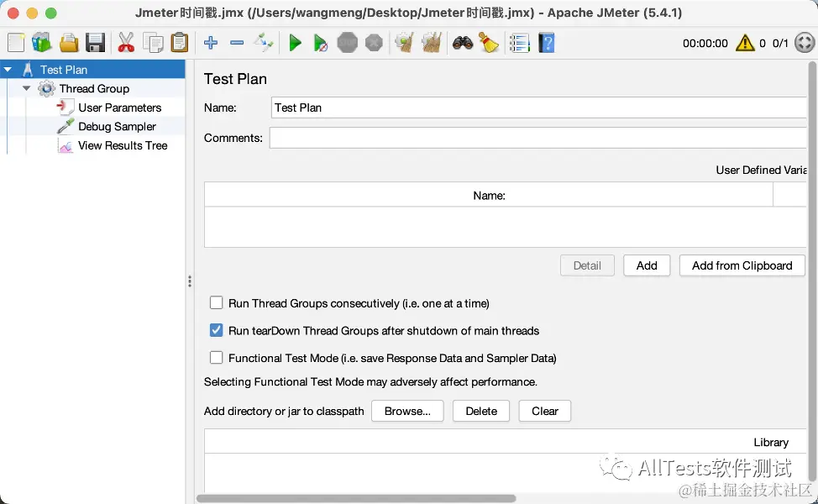The image size is (818, 504).
Task: Select View Results Tree item
Action: [123, 145]
